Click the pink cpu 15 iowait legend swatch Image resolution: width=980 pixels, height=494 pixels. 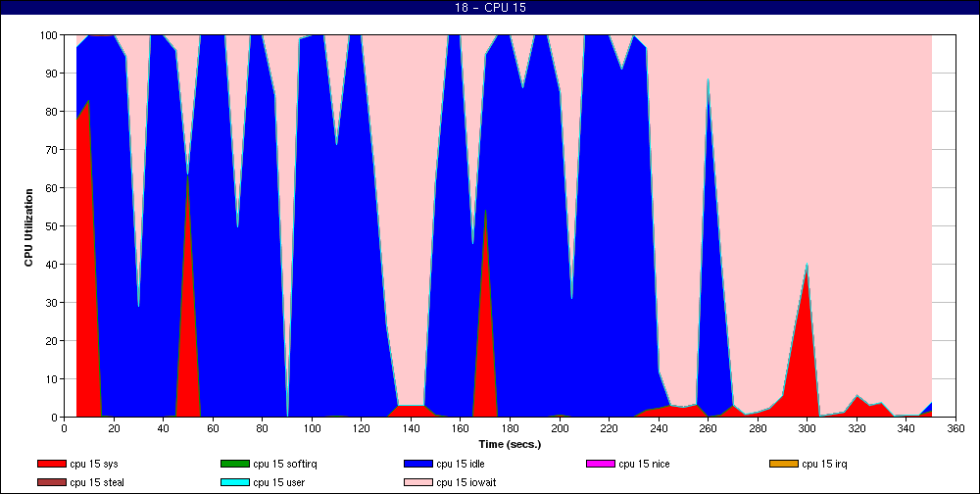(x=417, y=482)
